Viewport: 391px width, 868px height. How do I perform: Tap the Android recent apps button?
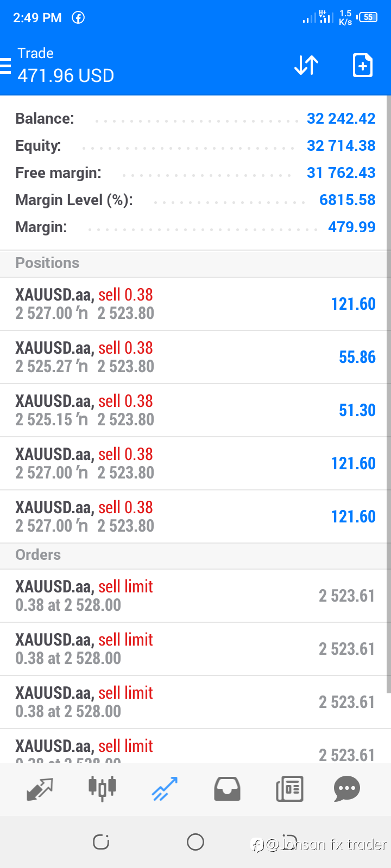(101, 842)
